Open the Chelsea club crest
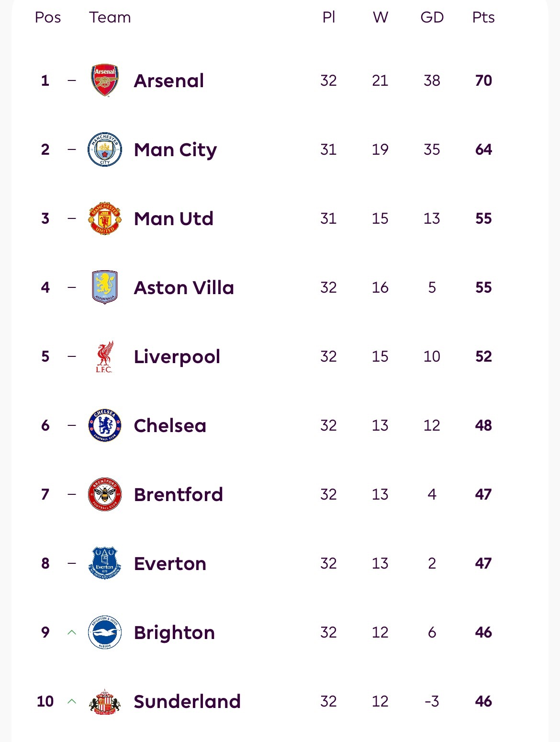The image size is (560, 742). 105,425
